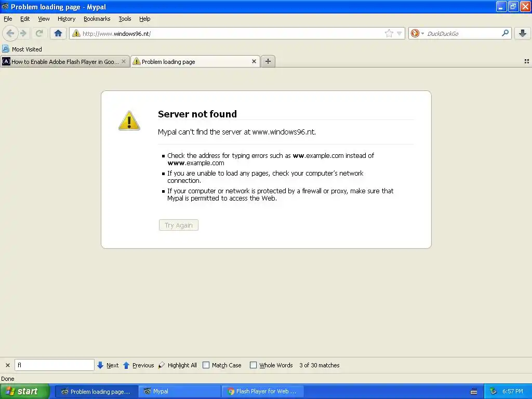The image size is (532, 399).
Task: Open a new tab with the plus button
Action: click(268, 61)
